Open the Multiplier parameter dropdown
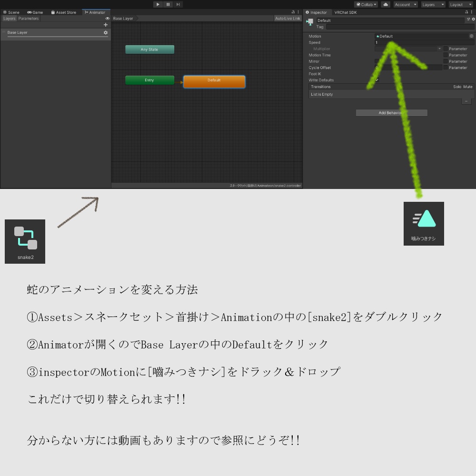 point(439,49)
